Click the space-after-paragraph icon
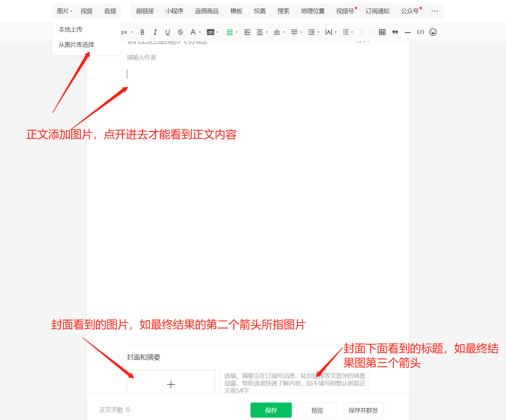Screen dimensions: 506x420 click(294, 32)
